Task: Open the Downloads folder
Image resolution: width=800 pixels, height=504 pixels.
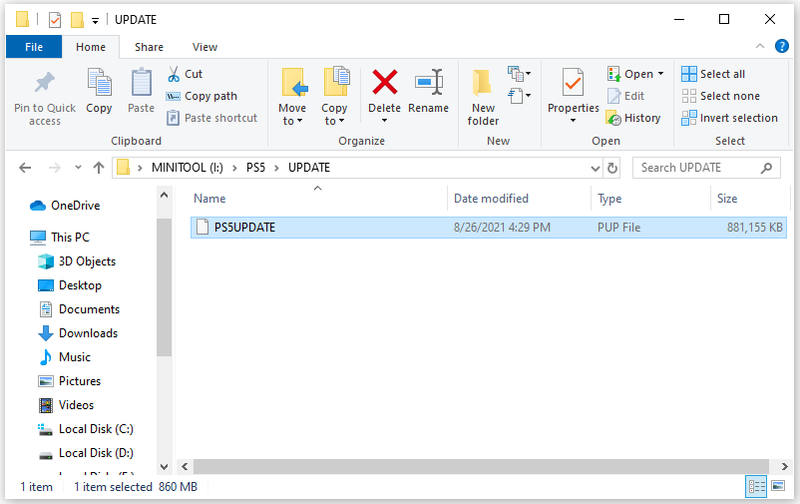Action: (x=78, y=333)
